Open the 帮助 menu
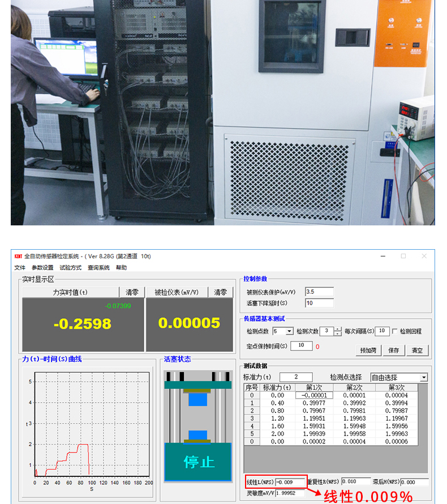Screen dimensions: 447x504 122,268
